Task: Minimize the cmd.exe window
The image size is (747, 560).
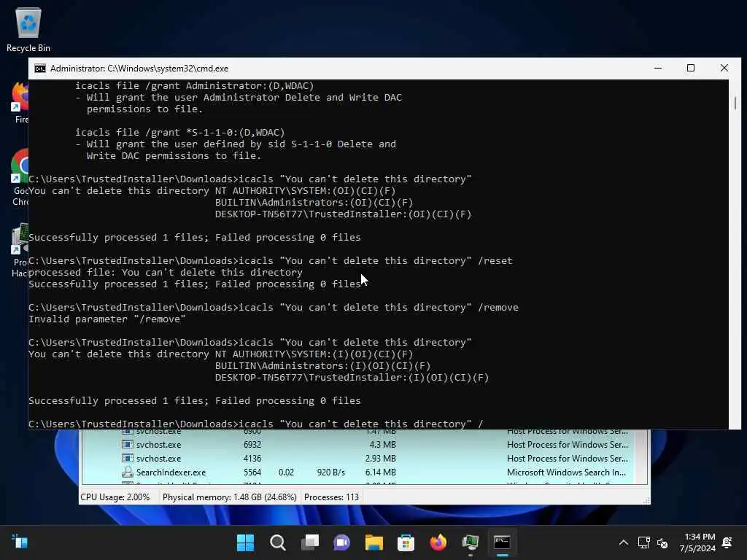Action: click(658, 68)
